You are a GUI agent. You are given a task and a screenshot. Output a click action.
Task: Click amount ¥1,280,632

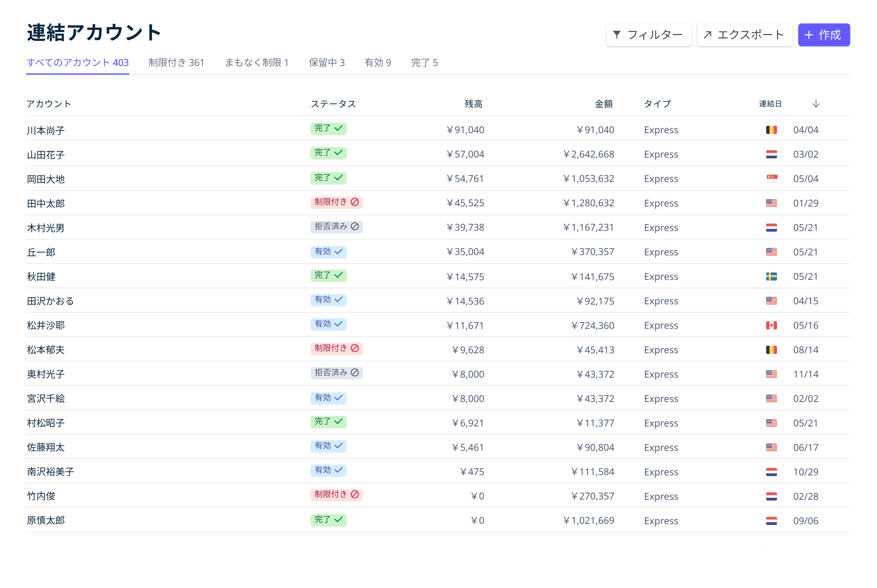588,203
